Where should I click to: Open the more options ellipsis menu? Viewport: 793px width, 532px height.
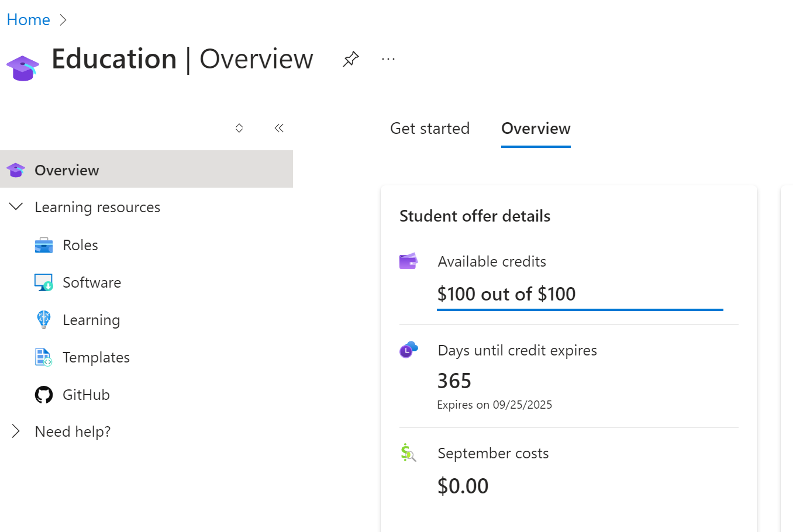388,59
